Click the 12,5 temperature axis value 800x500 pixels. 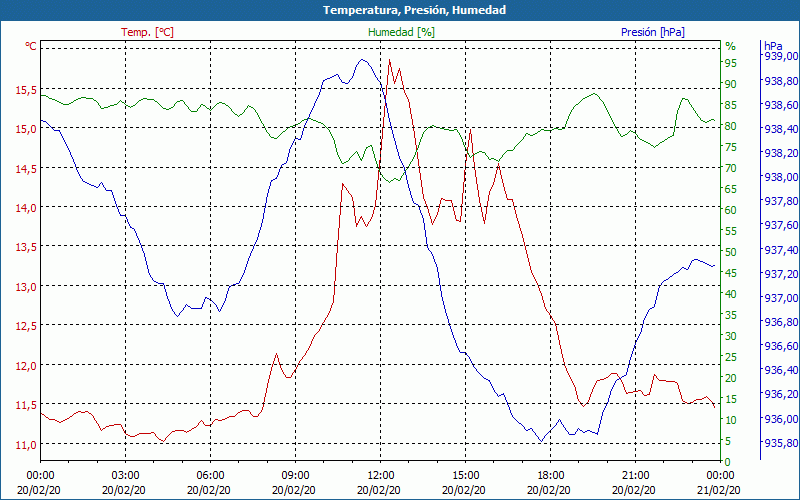tap(26, 326)
